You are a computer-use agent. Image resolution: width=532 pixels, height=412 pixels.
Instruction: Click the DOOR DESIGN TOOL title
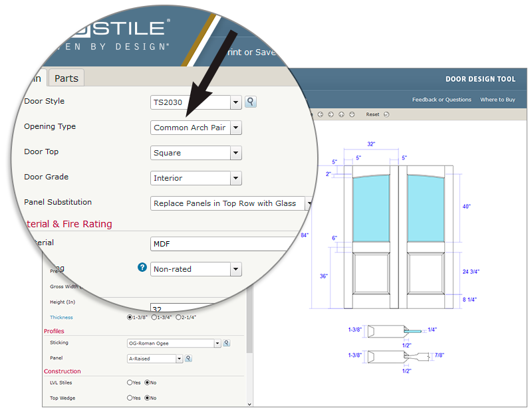tap(480, 79)
